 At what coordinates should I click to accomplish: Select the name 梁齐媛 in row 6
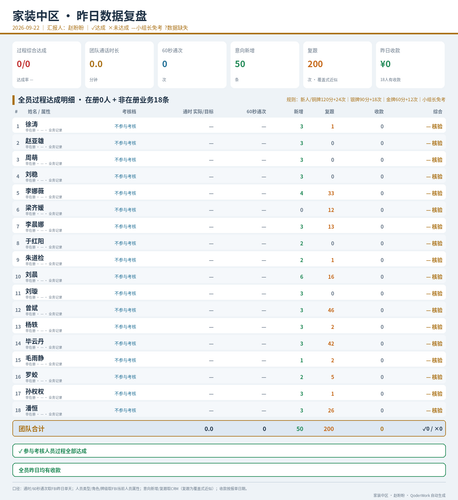35,208
